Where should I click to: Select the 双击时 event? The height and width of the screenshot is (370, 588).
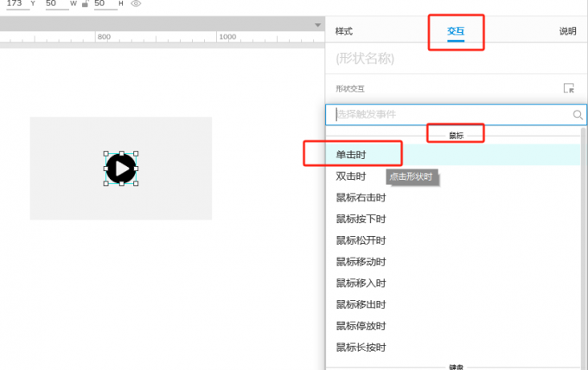click(x=453, y=176)
